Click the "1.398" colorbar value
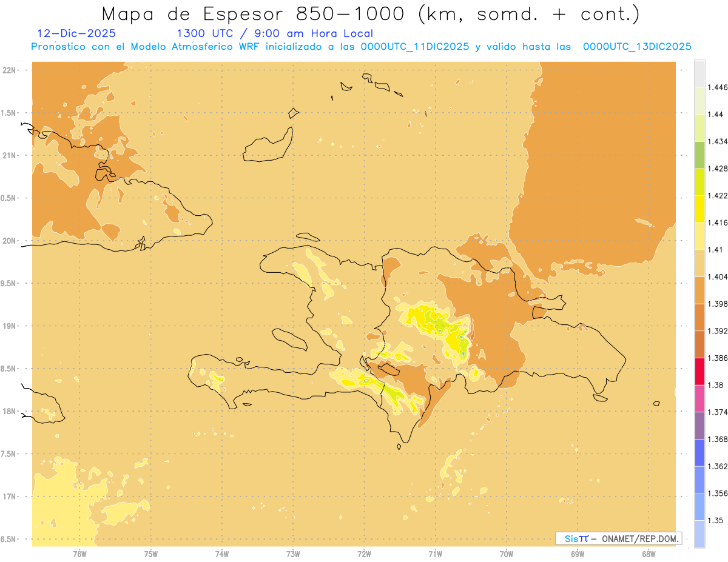Screen dimensions: 728x562 pyautogui.click(x=718, y=304)
